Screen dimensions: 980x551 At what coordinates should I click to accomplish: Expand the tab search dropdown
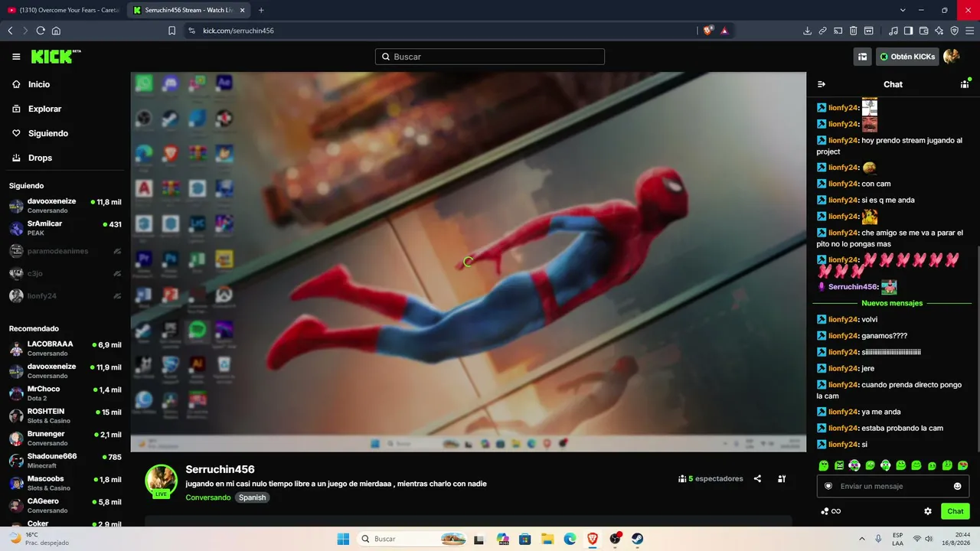tap(903, 10)
